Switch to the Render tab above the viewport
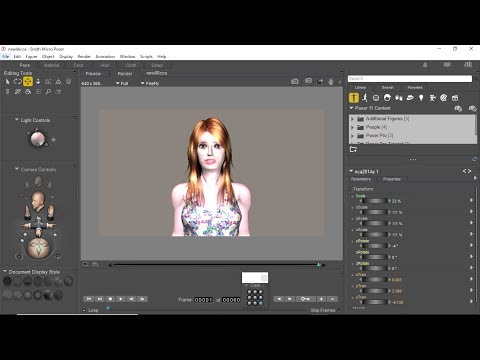This screenshot has height=360, width=480. pyautogui.click(x=125, y=73)
